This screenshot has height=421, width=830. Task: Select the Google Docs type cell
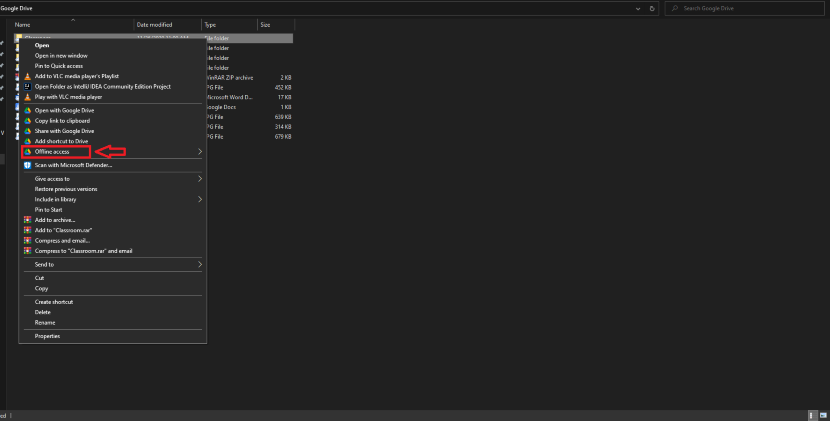(x=221, y=107)
